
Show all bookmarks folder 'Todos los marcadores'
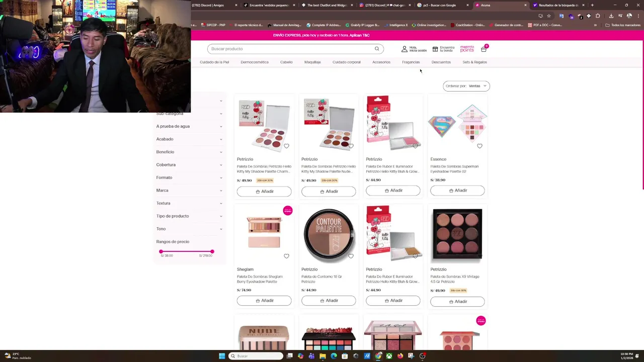tap(623, 25)
